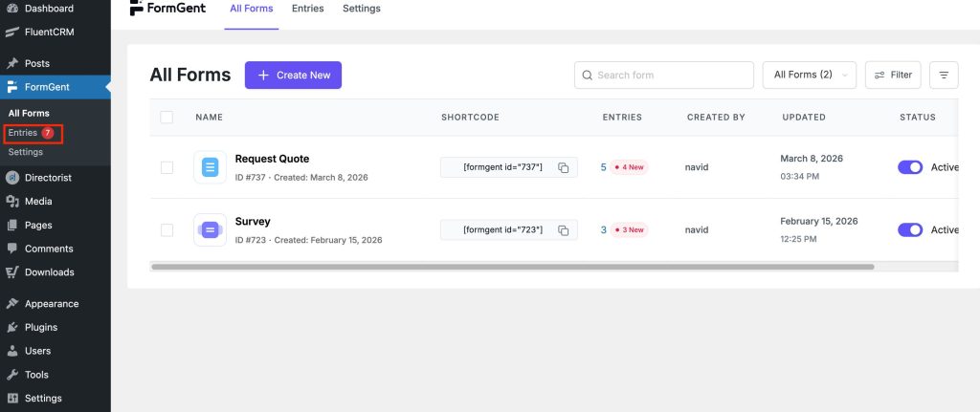
Task: Click the Dashboard gauge icon in sidebar
Action: point(11,8)
